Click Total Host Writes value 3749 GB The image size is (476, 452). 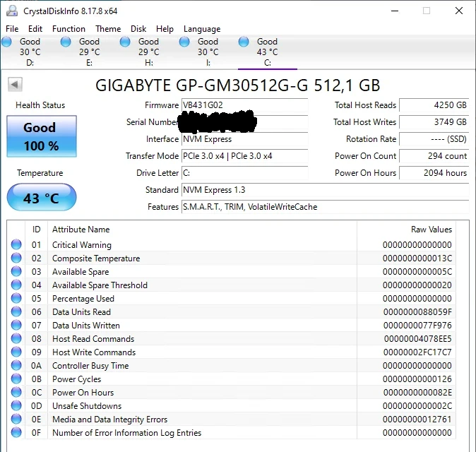(434, 122)
